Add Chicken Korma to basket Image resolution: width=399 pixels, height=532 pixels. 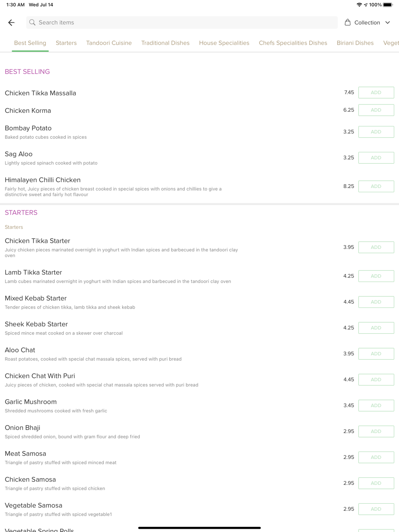[x=376, y=110]
